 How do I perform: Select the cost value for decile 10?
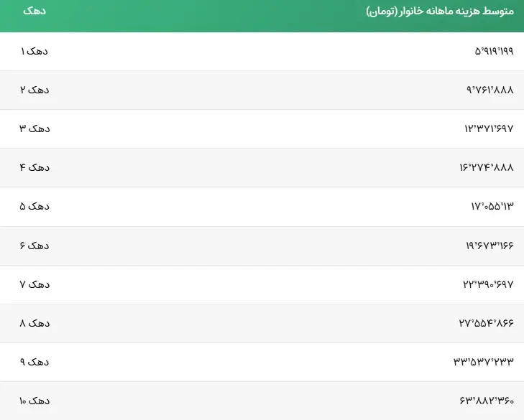pyautogui.click(x=487, y=401)
